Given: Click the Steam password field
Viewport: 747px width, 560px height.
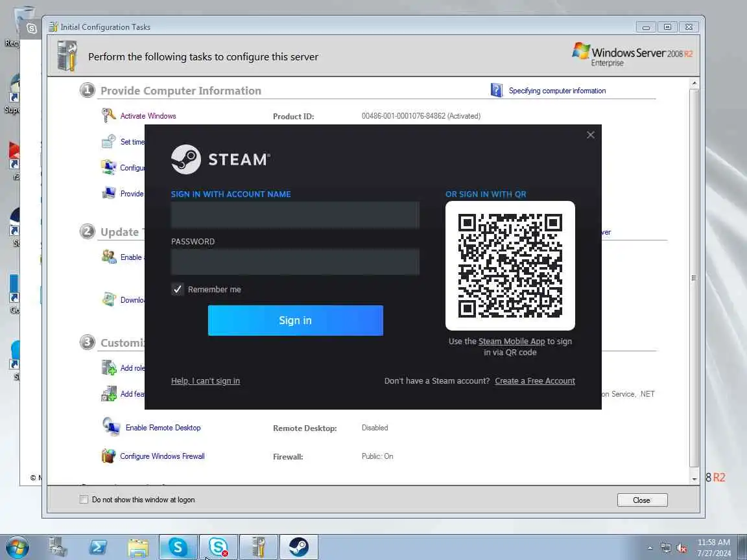Looking at the screenshot, I should pyautogui.click(x=296, y=261).
